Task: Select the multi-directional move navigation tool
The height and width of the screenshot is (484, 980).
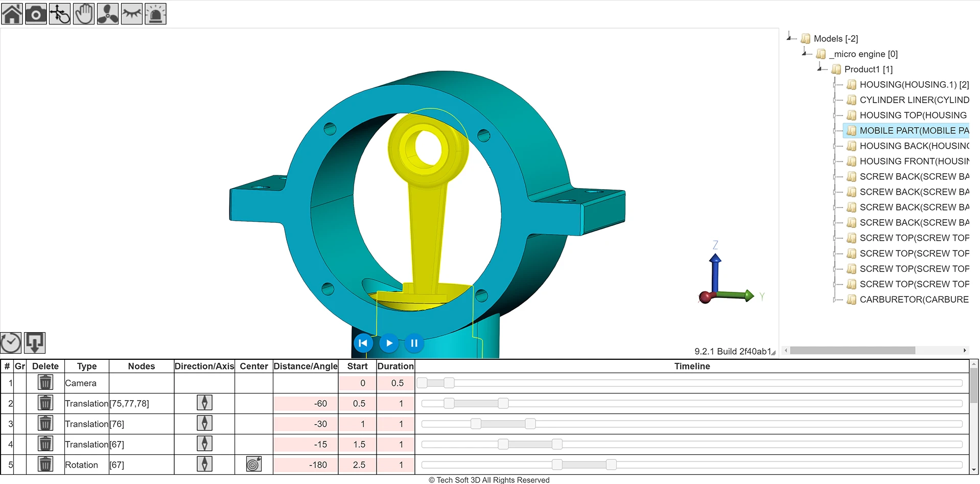Action: tap(60, 14)
